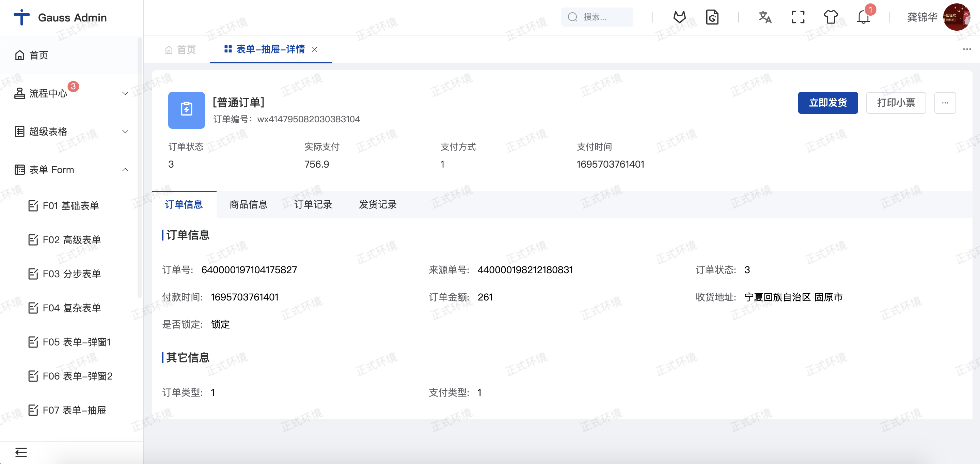Switch to the 发货记录 tab
980x464 pixels.
point(378,204)
